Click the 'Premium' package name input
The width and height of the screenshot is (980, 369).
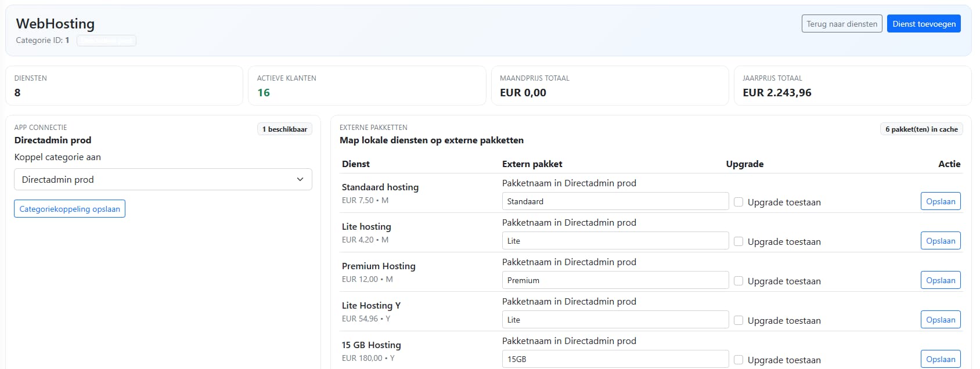pyautogui.click(x=615, y=280)
